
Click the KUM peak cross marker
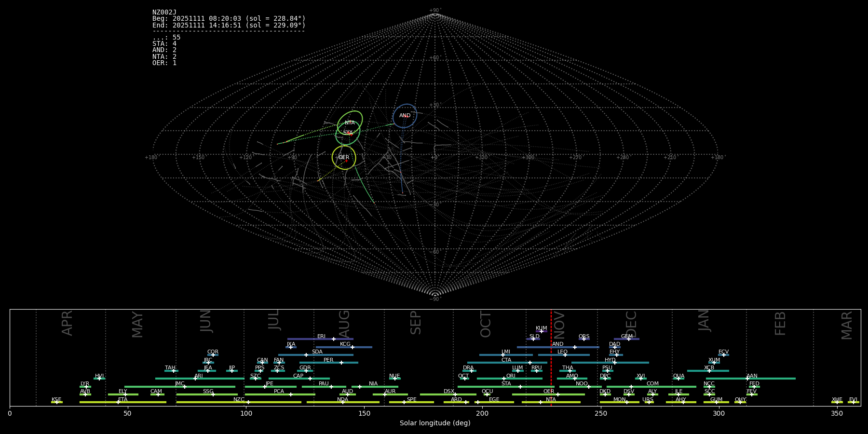541,331
